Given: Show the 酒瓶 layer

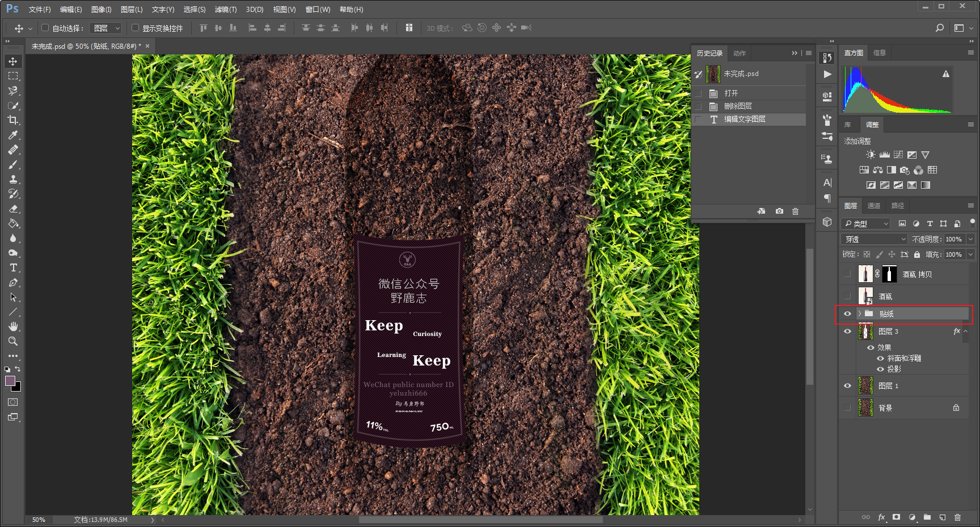Looking at the screenshot, I should tap(847, 296).
